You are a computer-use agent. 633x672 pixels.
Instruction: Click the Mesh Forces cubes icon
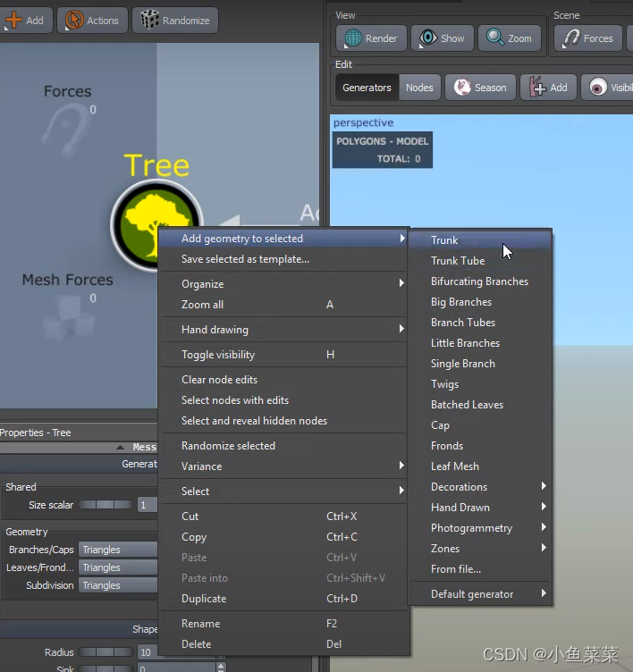[x=69, y=318]
